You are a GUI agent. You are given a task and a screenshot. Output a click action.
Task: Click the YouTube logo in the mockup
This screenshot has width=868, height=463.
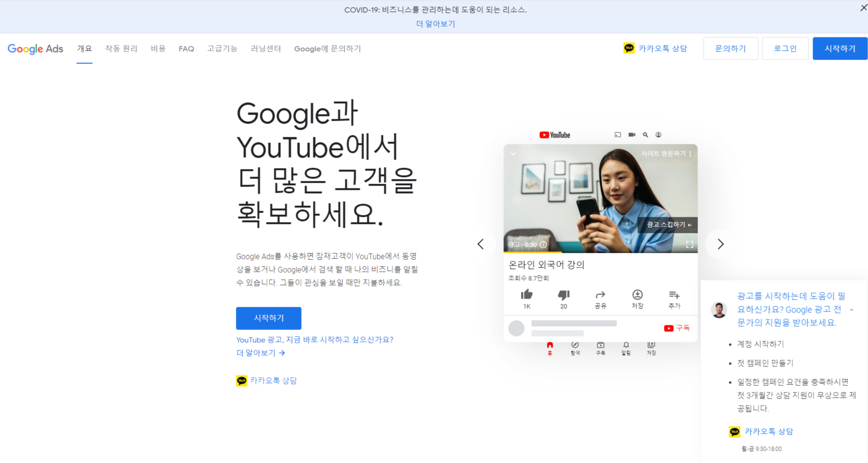click(555, 135)
